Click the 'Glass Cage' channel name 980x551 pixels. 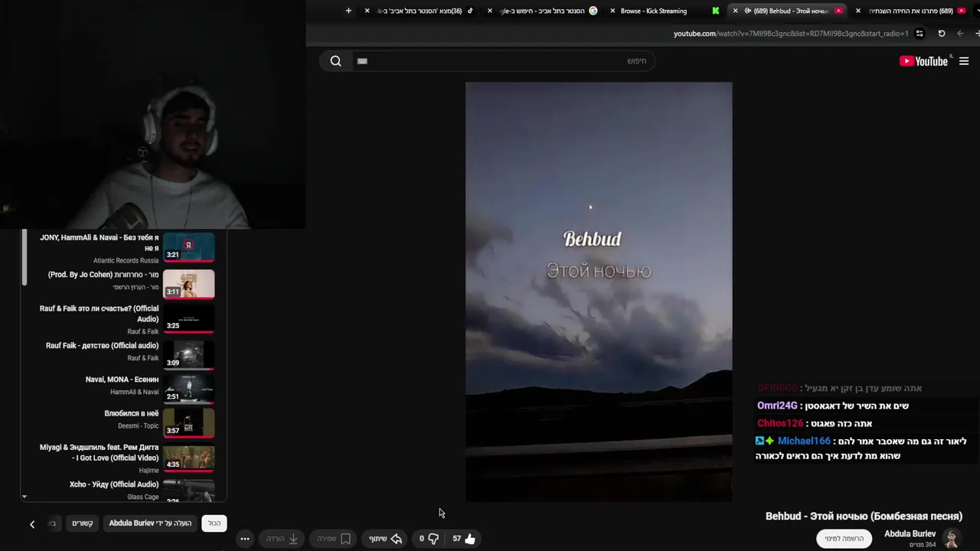(143, 497)
